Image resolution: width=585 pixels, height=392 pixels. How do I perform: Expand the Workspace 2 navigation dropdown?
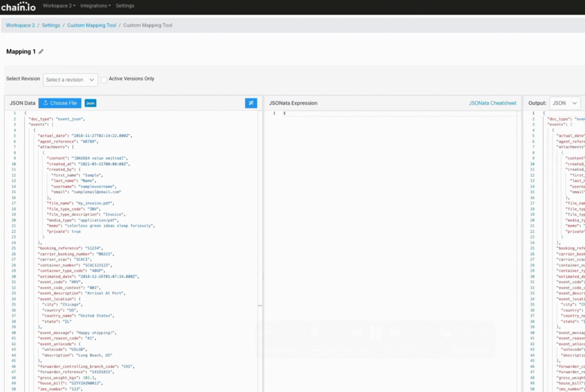pyautogui.click(x=59, y=5)
